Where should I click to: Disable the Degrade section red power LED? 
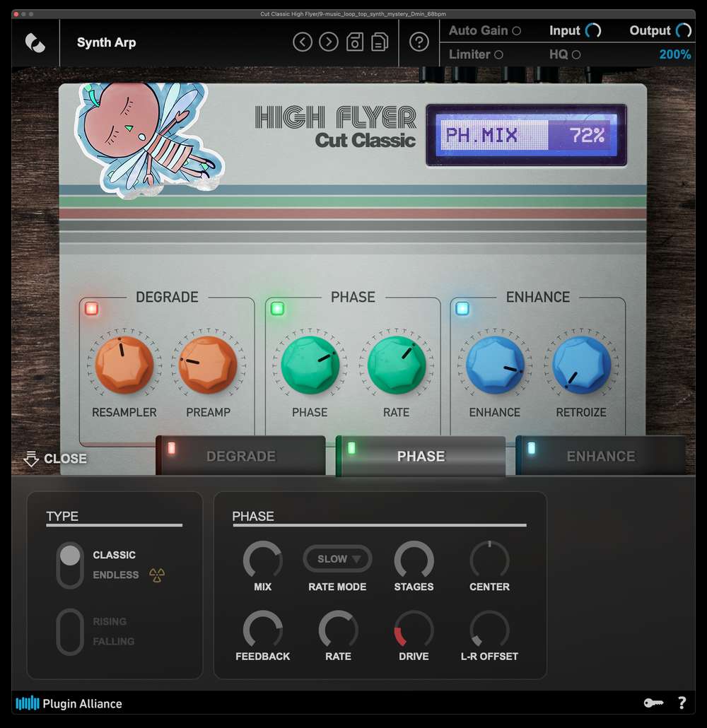click(x=91, y=308)
